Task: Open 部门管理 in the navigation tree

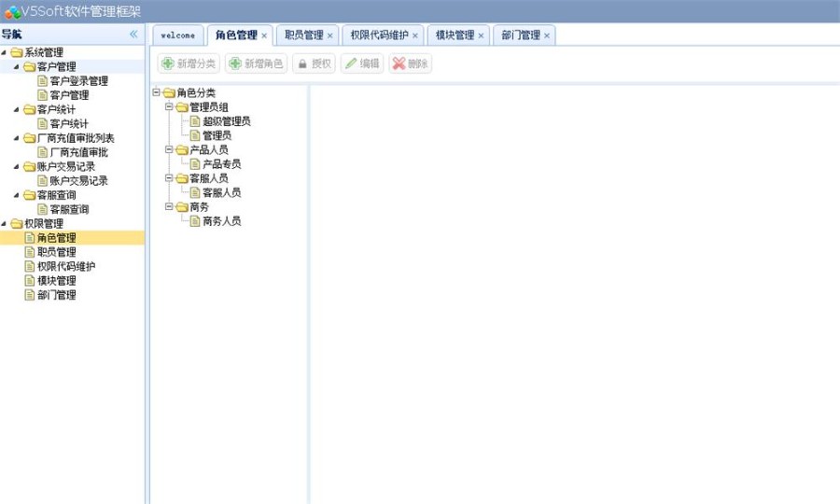Action: pos(56,295)
